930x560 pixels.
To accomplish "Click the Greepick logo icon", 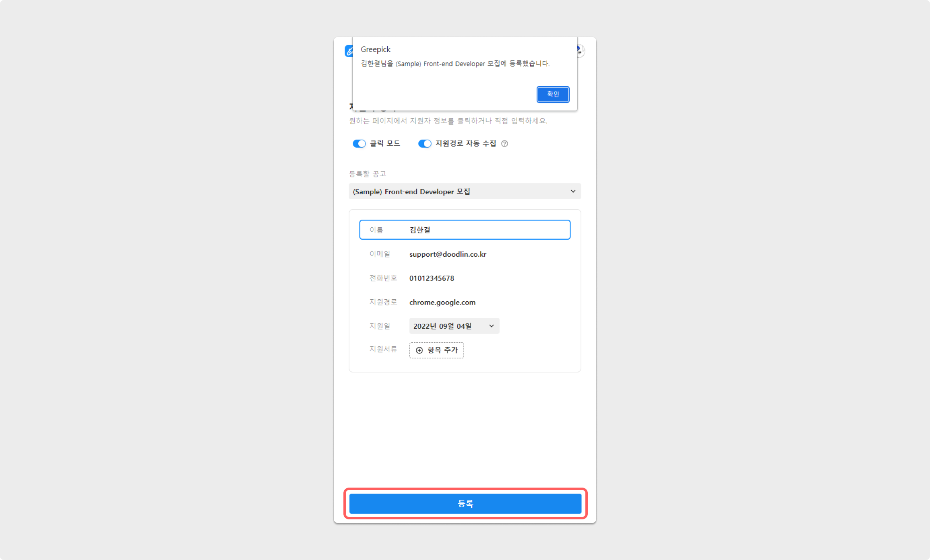I will click(x=348, y=51).
